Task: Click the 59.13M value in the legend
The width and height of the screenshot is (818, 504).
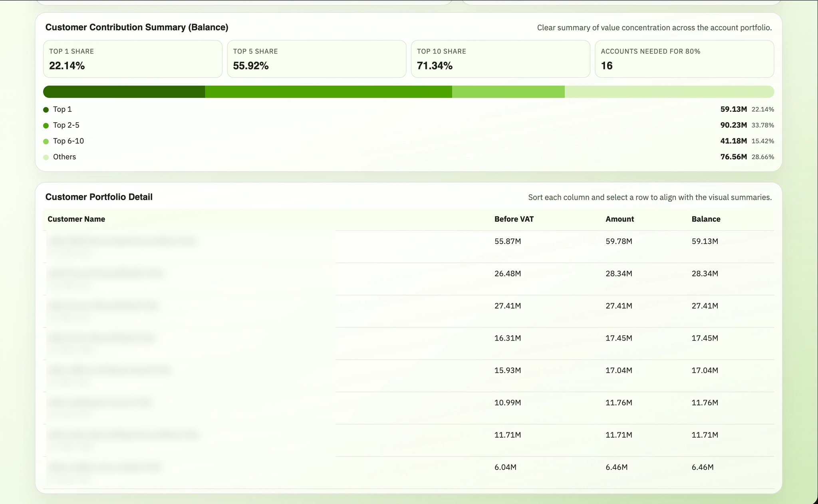Action: point(734,109)
